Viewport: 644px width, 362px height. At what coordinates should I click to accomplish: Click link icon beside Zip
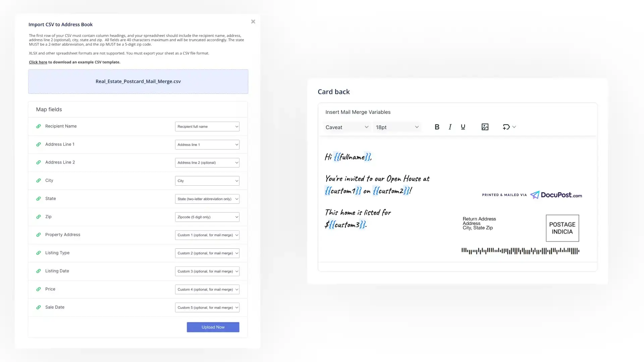point(39,217)
